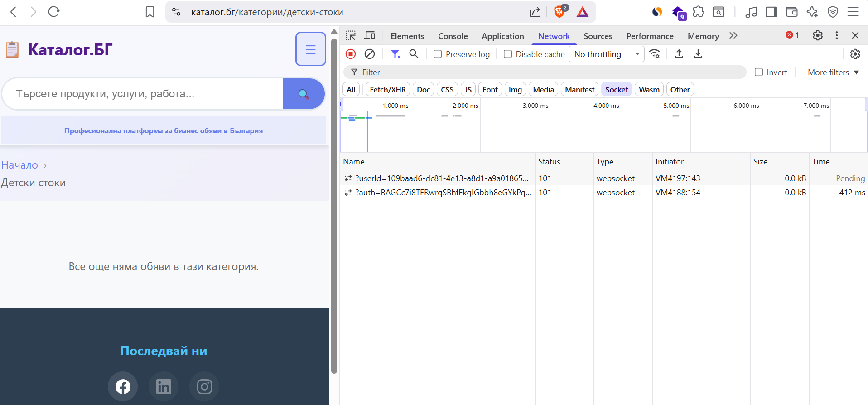Enable Preserve log checkbox
Viewport: 868px width, 405px height.
click(x=438, y=54)
